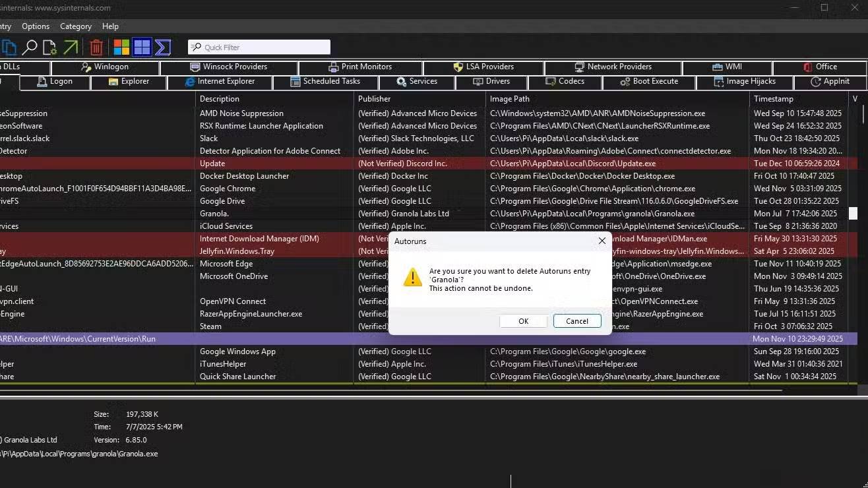Screen dimensions: 868x488
Task: Open the Help menu
Action: 111,26
